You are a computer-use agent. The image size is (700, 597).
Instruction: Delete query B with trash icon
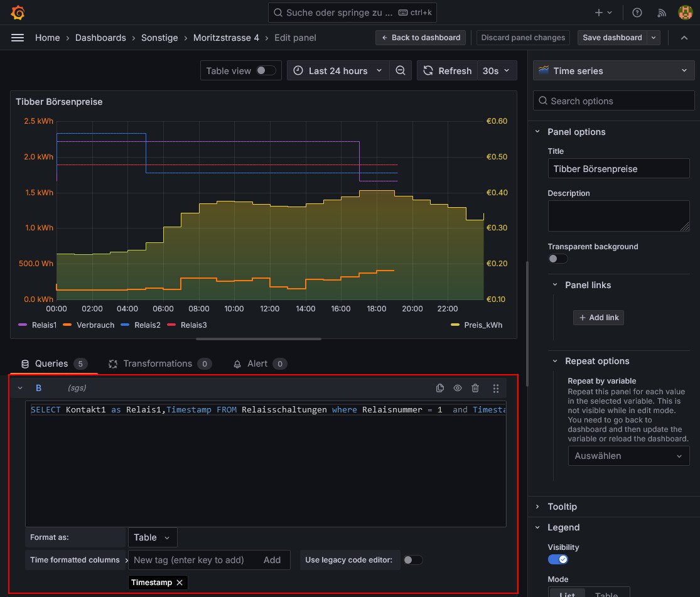coord(475,389)
